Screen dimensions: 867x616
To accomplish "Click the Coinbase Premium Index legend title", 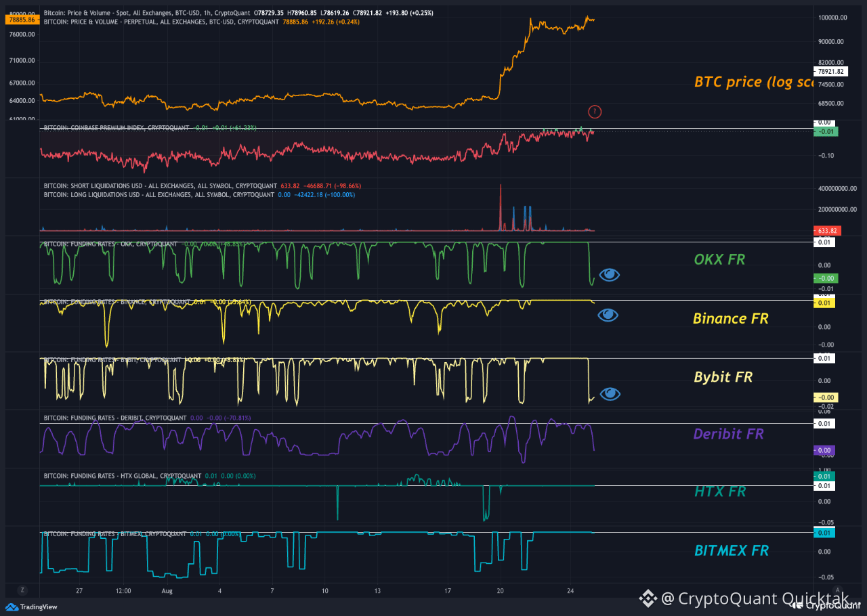I will (x=116, y=128).
